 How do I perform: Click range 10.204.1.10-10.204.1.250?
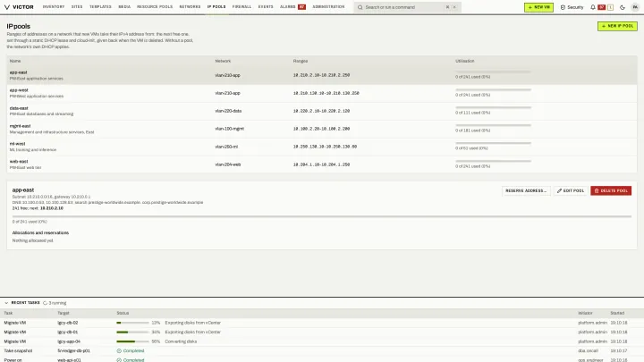pyautogui.click(x=321, y=164)
